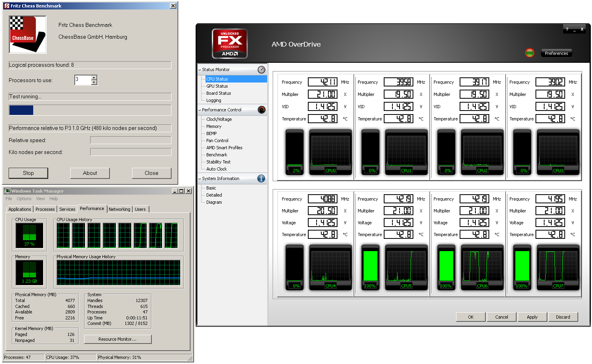Open Task Manager View menu

(x=40, y=199)
